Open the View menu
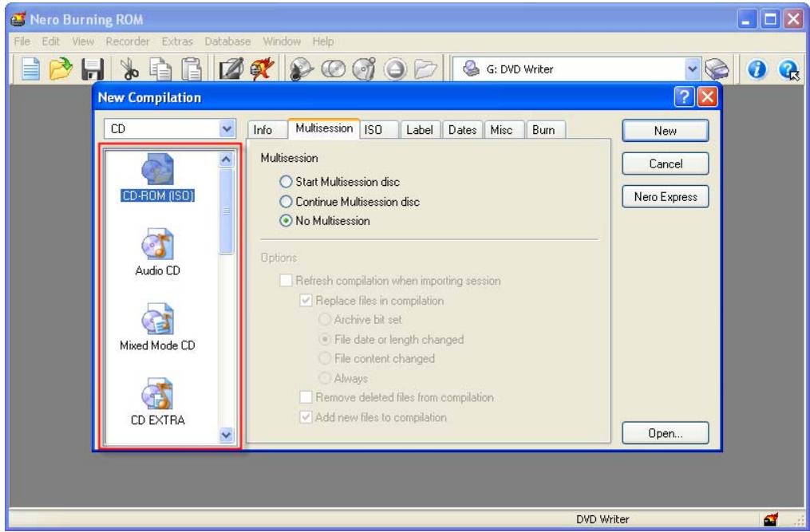 coord(83,41)
